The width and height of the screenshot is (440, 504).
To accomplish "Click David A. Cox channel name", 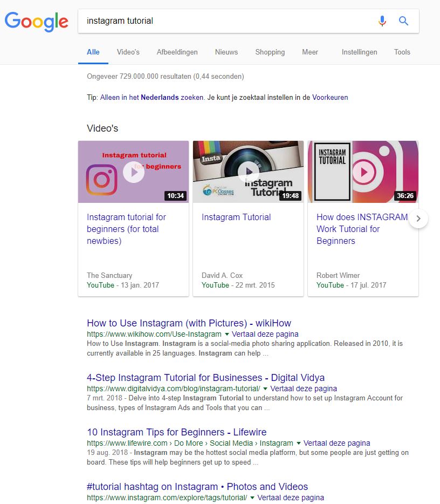I will pos(222,275).
